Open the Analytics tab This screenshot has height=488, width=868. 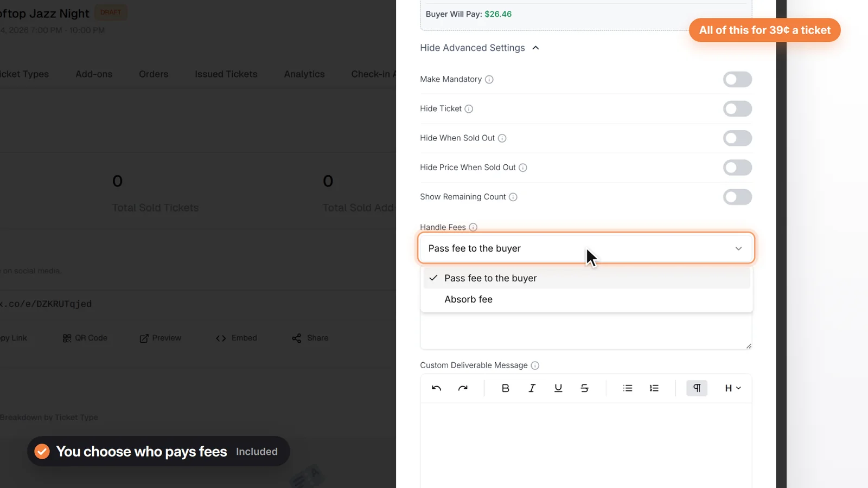click(x=304, y=74)
